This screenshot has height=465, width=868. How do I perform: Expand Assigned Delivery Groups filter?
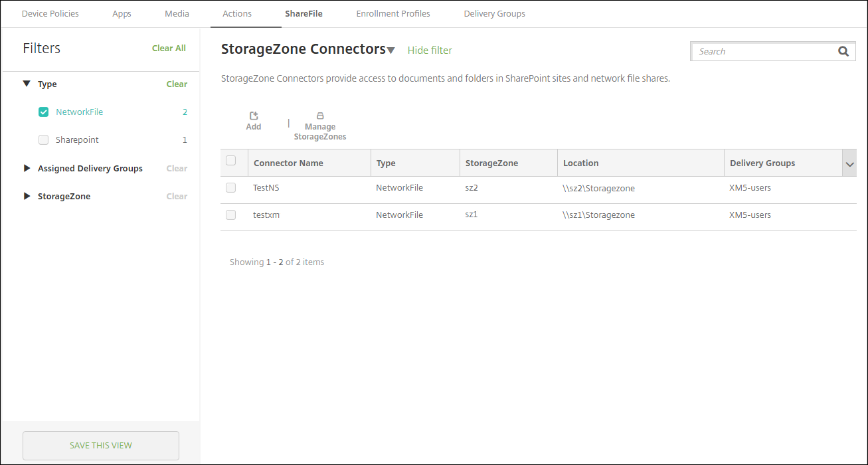coord(27,169)
